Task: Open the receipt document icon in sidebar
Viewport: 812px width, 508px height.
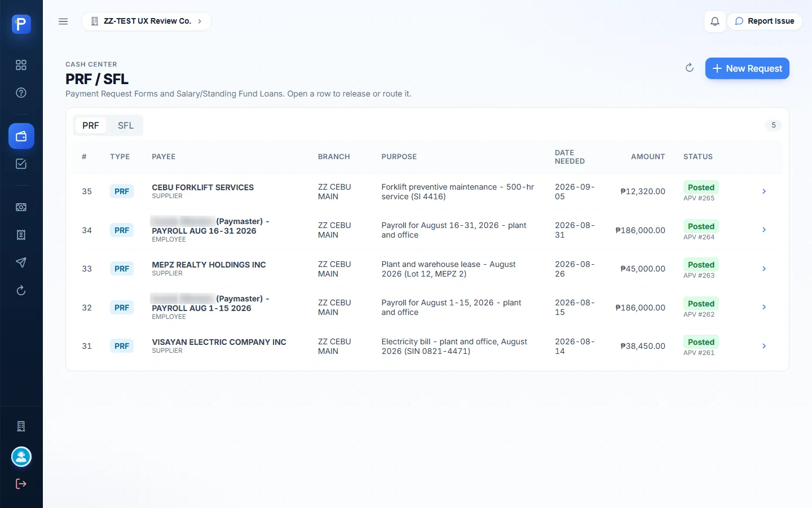Action: click(21, 235)
